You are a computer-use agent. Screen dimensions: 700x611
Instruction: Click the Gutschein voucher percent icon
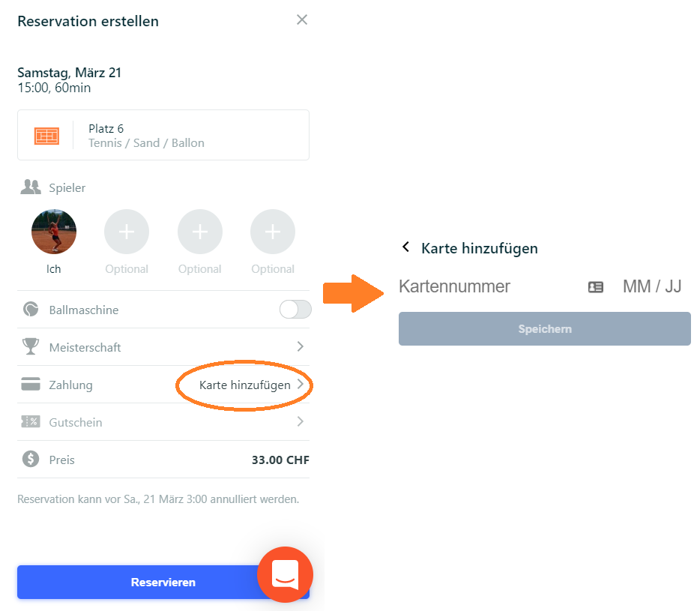[31, 421]
